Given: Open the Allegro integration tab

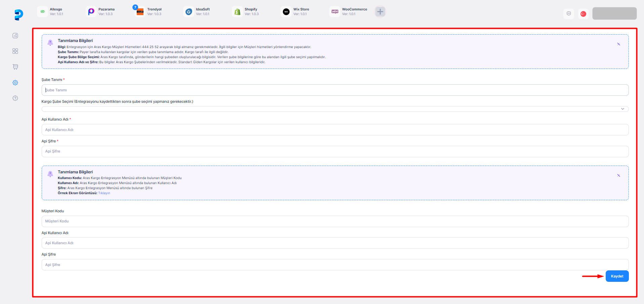Looking at the screenshot, I should coord(50,12).
